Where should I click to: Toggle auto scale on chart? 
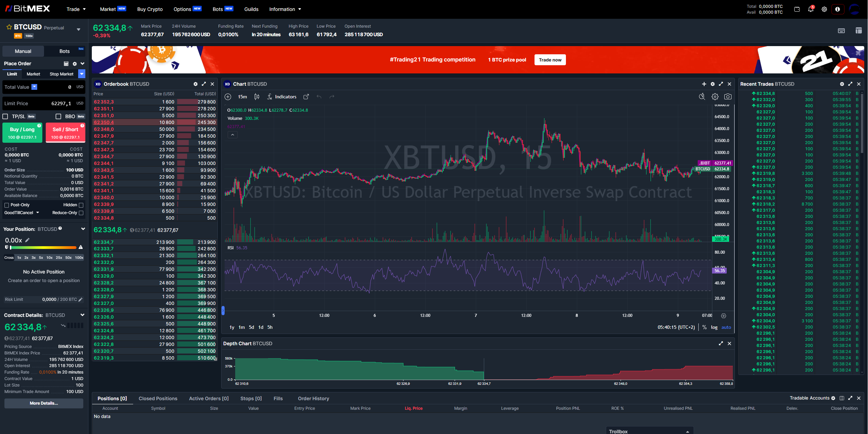click(x=726, y=327)
